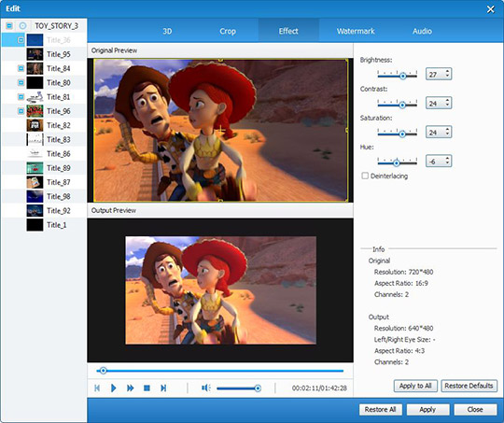Expand the Title_84 tree node
This screenshot has width=504, height=423.
point(21,68)
